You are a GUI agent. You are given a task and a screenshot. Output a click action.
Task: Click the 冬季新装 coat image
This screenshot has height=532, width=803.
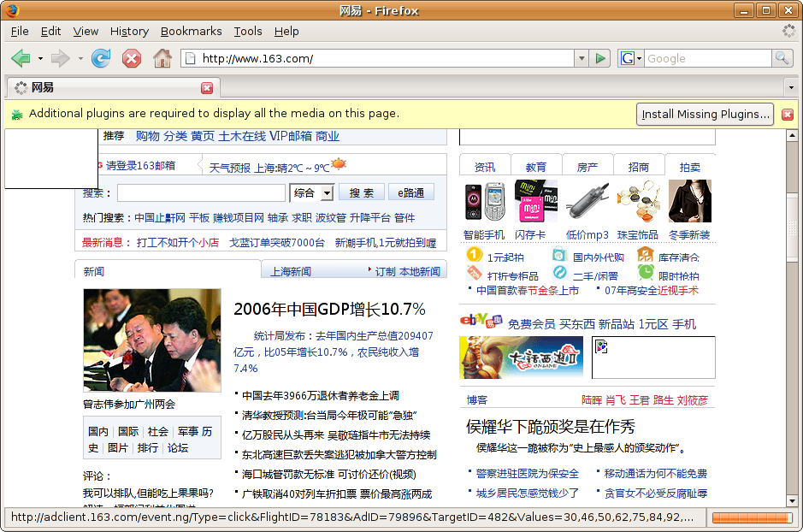point(690,201)
